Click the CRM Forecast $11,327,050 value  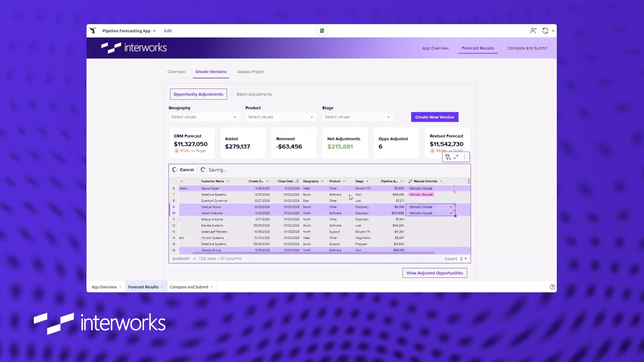[191, 144]
